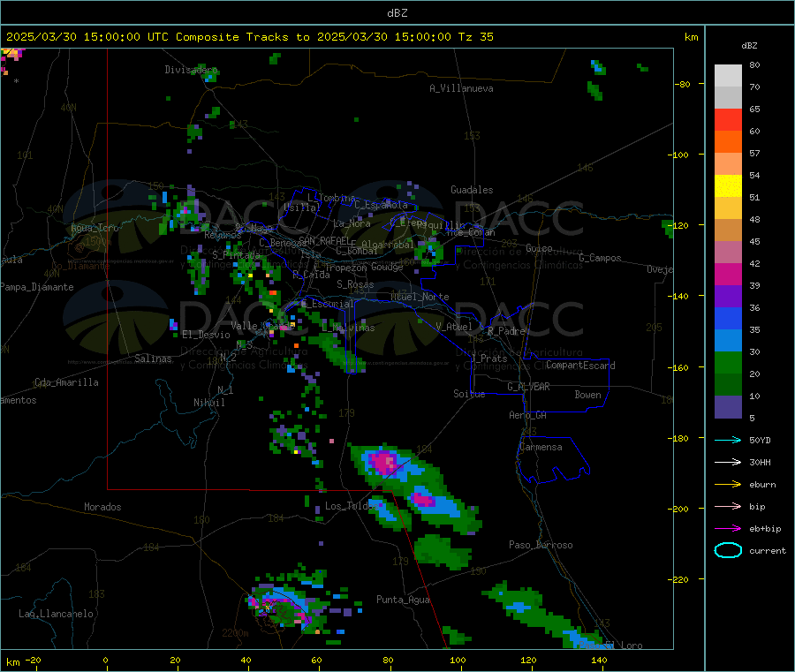Click the pink bip arrow in legend
Screen dimensions: 795x672
point(728,506)
